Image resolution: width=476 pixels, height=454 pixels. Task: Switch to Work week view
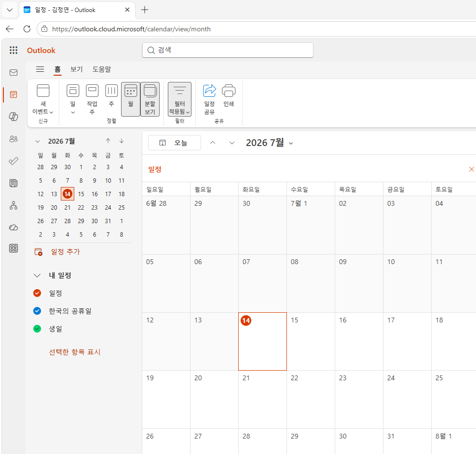point(92,99)
